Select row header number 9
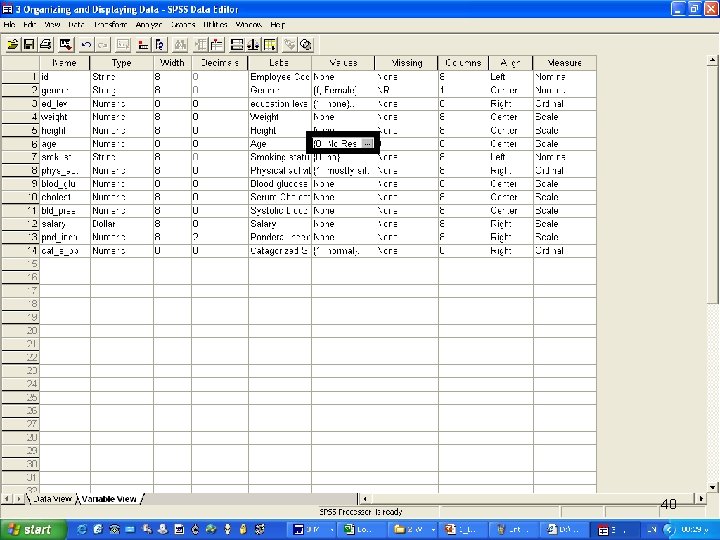This screenshot has width=720, height=540. click(20, 184)
